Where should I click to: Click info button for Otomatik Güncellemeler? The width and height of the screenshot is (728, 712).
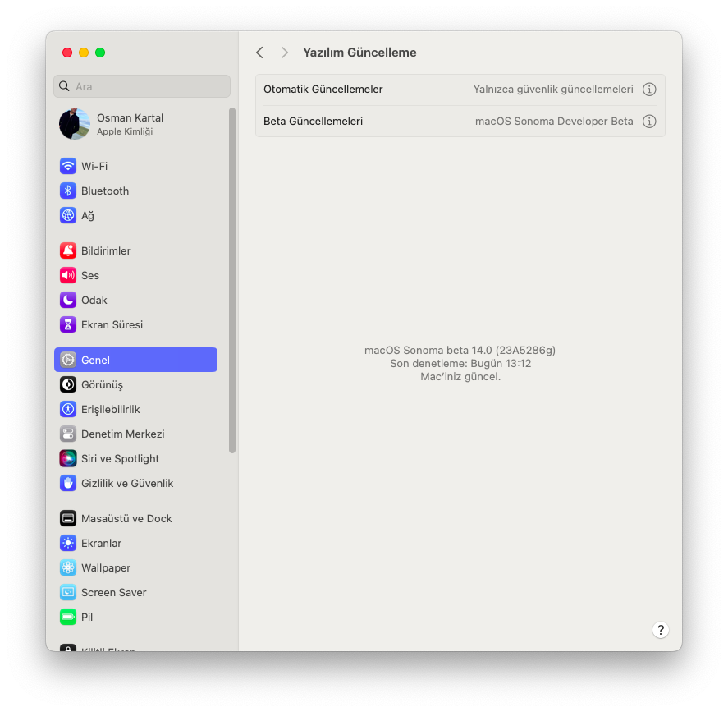649,90
